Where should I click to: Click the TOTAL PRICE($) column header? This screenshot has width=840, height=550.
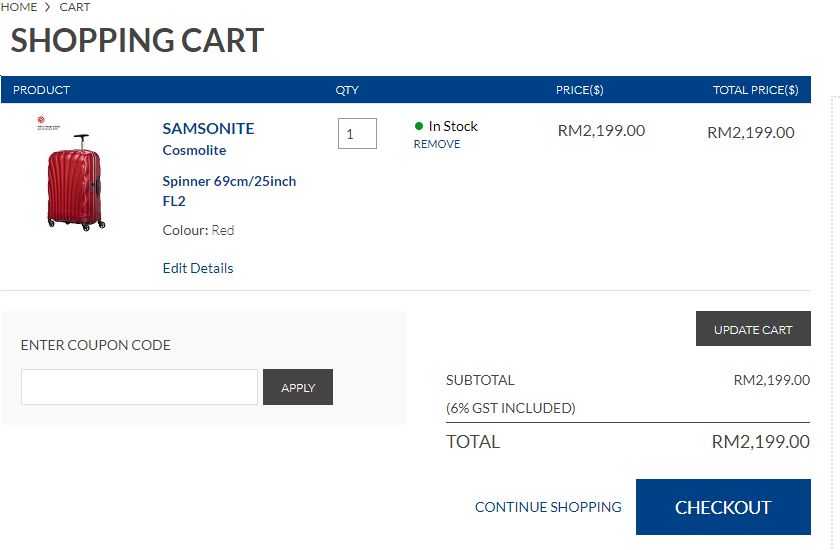click(755, 90)
